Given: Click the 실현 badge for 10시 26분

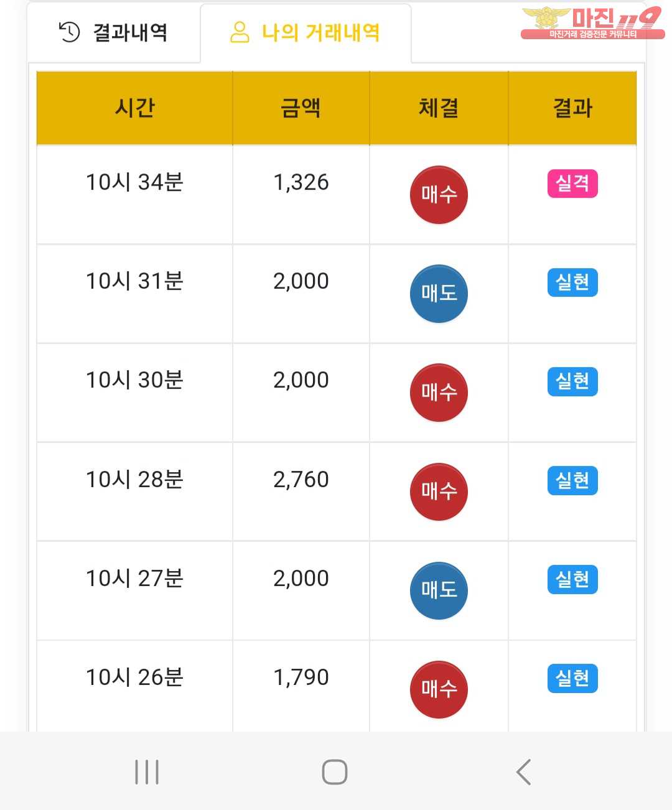Looking at the screenshot, I should pyautogui.click(x=572, y=678).
